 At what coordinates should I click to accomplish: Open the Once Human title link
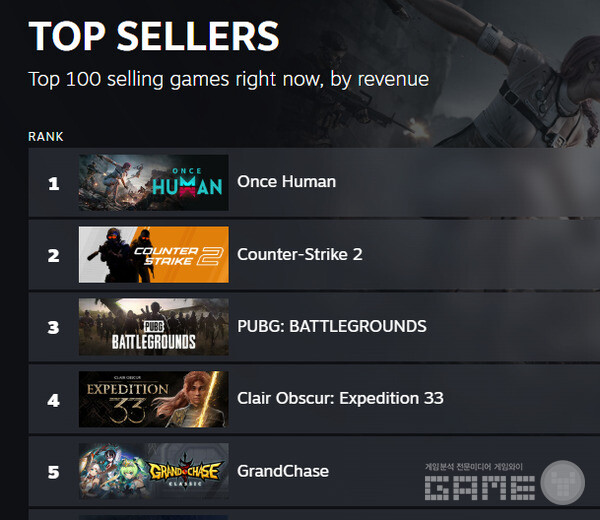coord(286,182)
